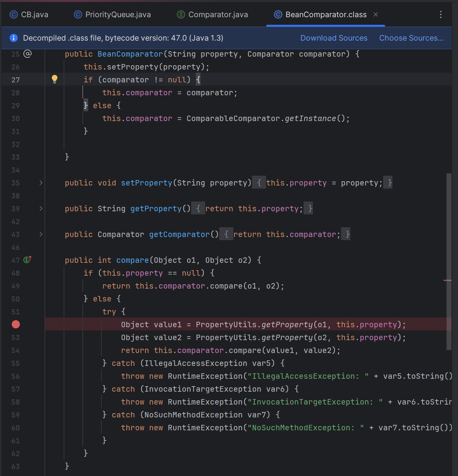
Task: Expand the folded getComparator method
Action: 41,234
